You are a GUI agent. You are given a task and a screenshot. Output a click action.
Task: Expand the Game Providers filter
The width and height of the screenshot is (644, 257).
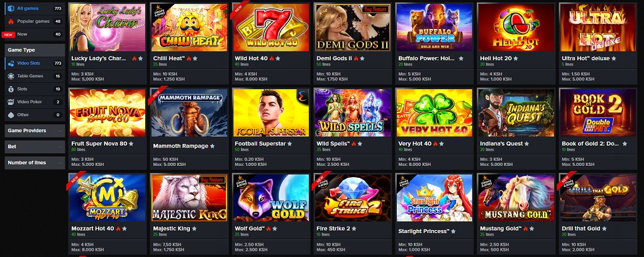tap(35, 131)
